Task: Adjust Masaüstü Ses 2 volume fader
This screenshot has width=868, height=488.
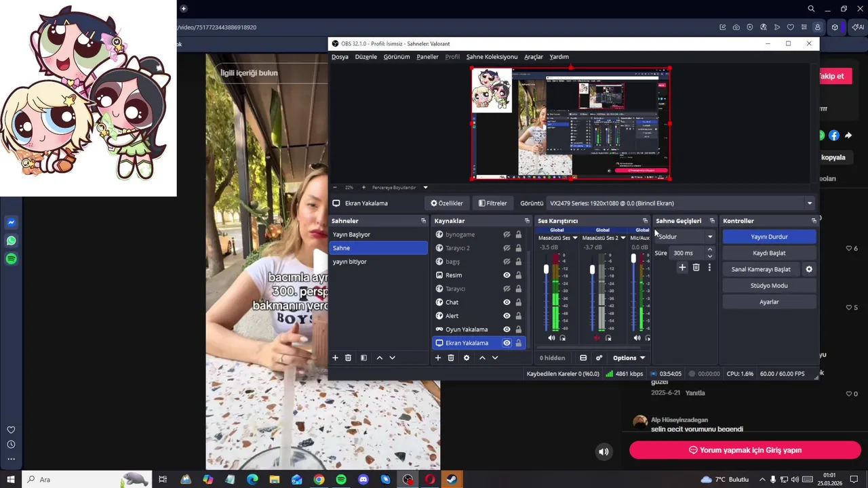Action: click(592, 270)
